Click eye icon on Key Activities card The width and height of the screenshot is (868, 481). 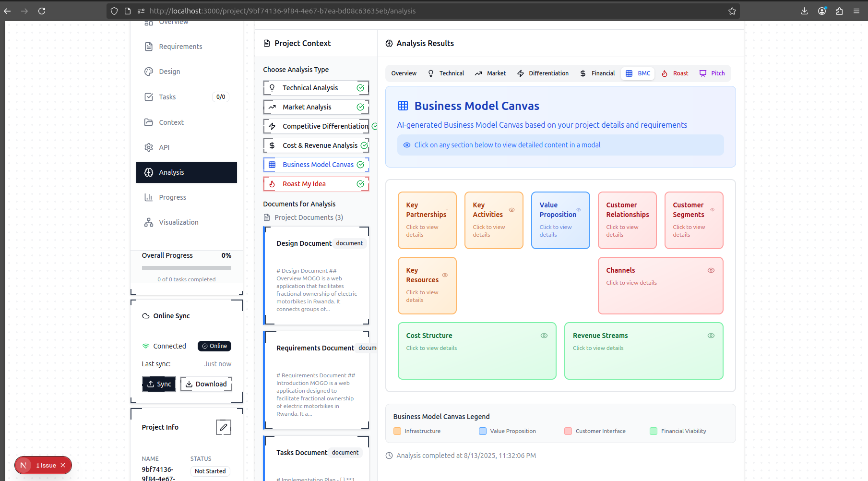click(511, 210)
